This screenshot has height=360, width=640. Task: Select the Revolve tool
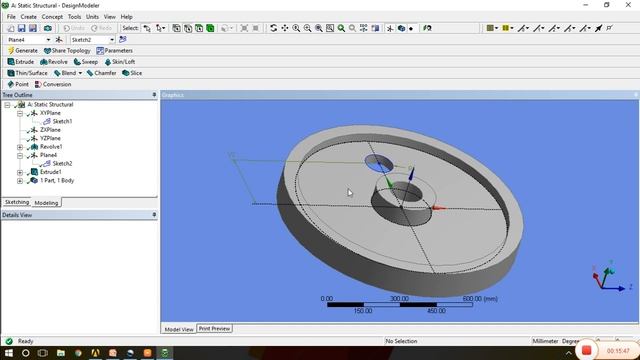[x=54, y=62]
